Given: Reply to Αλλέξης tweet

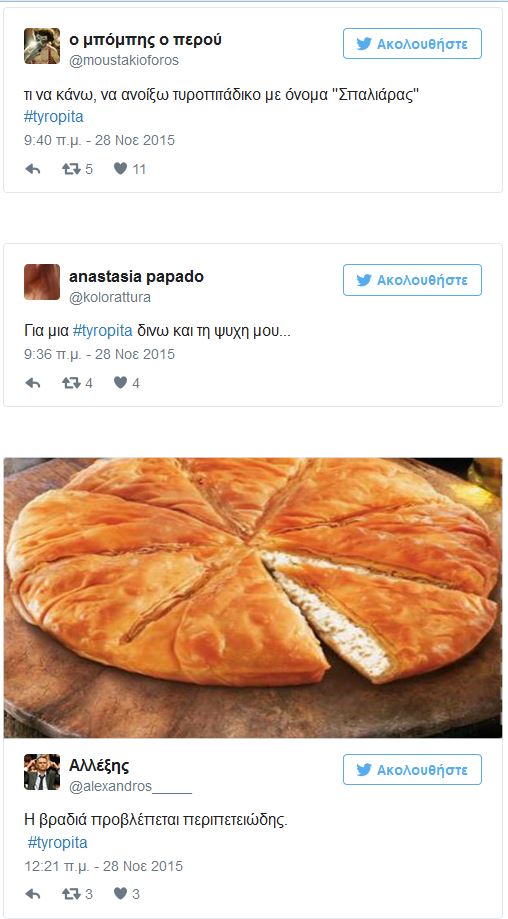Looking at the screenshot, I should tap(33, 894).
